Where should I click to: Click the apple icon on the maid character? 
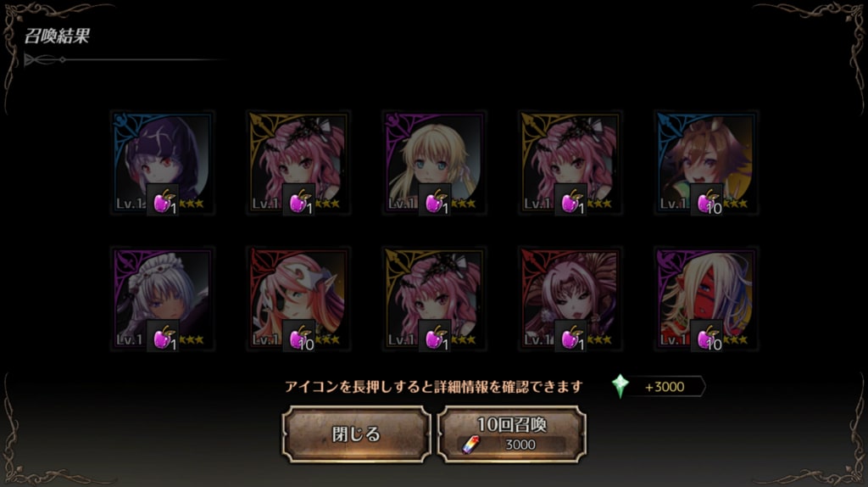point(163,336)
